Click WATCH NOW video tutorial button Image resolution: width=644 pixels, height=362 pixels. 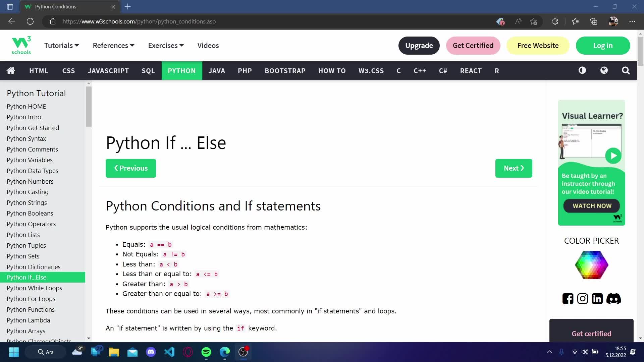coord(591,205)
